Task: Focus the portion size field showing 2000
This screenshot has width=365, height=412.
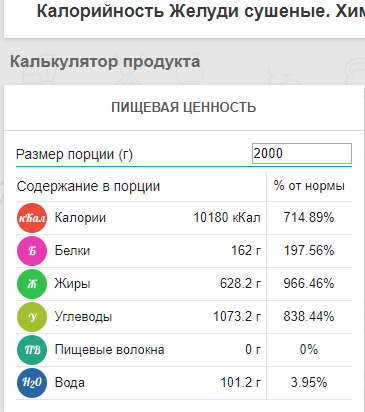Action: pyautogui.click(x=302, y=153)
